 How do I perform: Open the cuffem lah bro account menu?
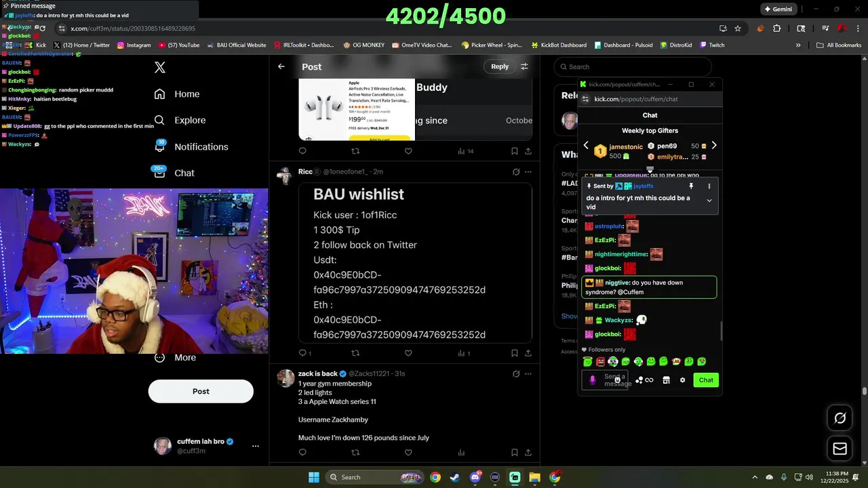pyautogui.click(x=207, y=445)
